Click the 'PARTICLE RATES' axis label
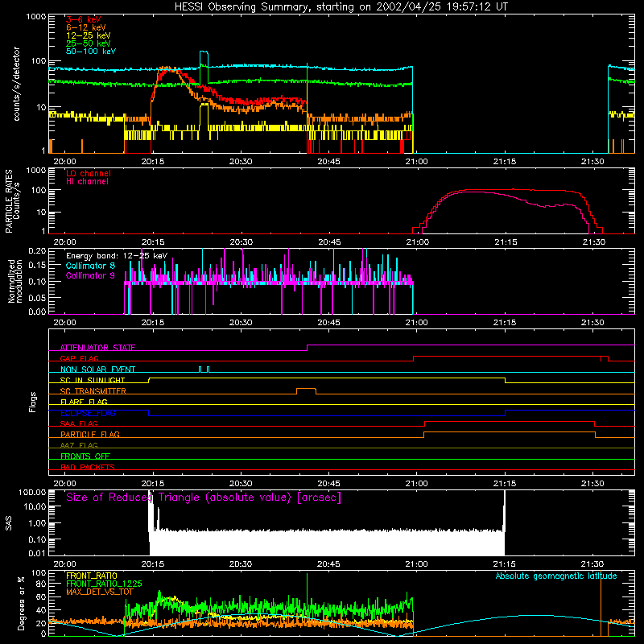Viewport: 644px width, 644px height. [9, 201]
